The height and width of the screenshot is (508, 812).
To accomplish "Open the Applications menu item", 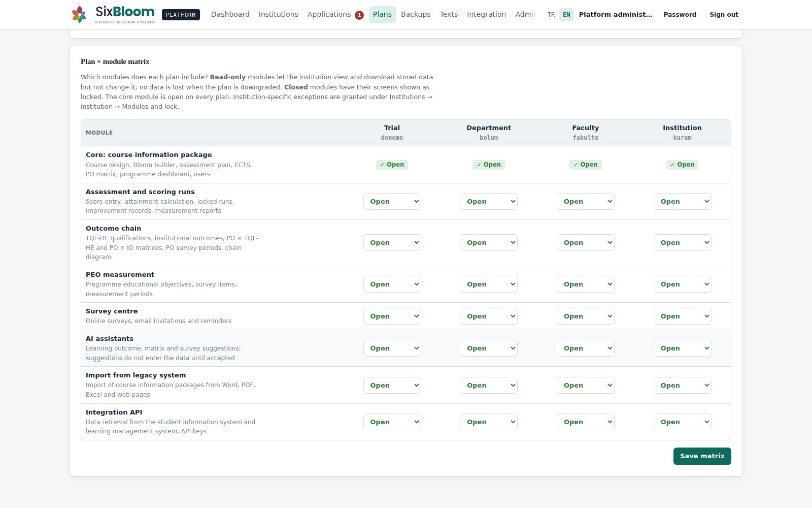I will 329,14.
